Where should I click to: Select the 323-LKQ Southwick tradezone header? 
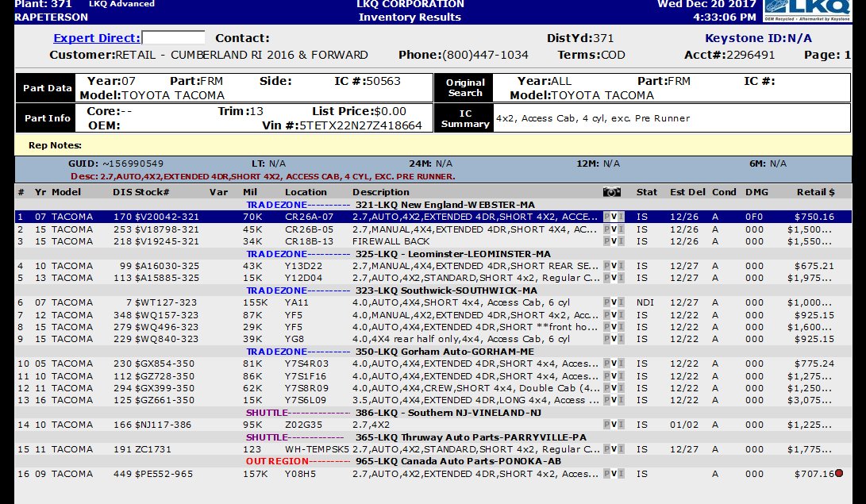pos(446,290)
